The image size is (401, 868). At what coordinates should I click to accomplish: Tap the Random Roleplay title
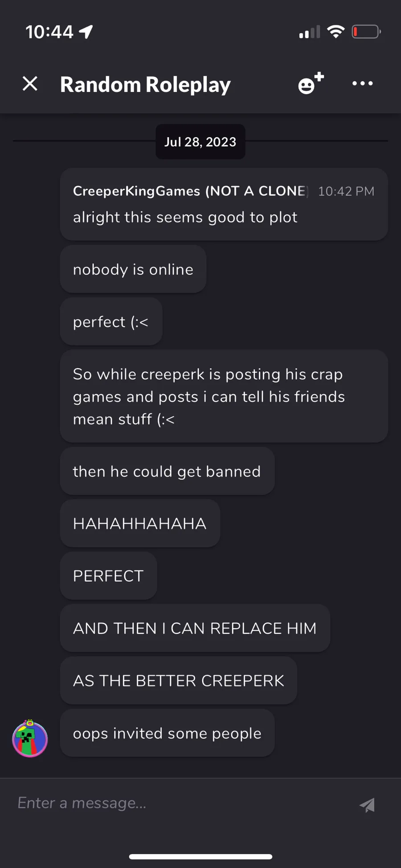point(145,84)
